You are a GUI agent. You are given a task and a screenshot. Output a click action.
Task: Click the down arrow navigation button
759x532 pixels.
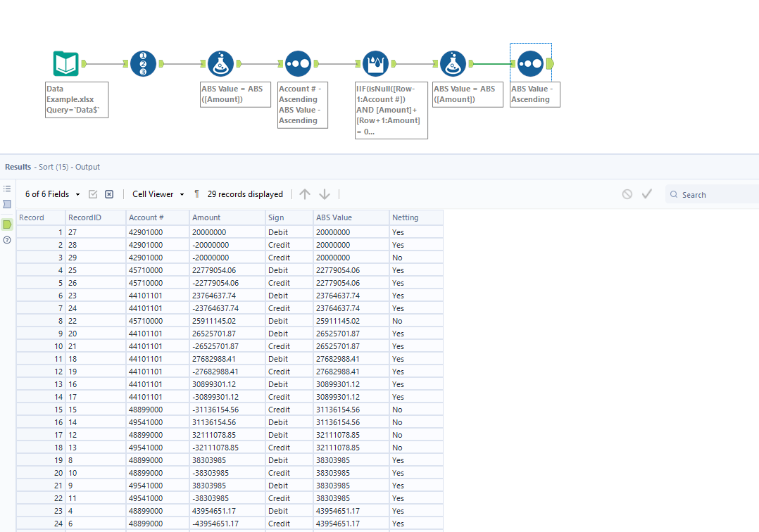324,194
